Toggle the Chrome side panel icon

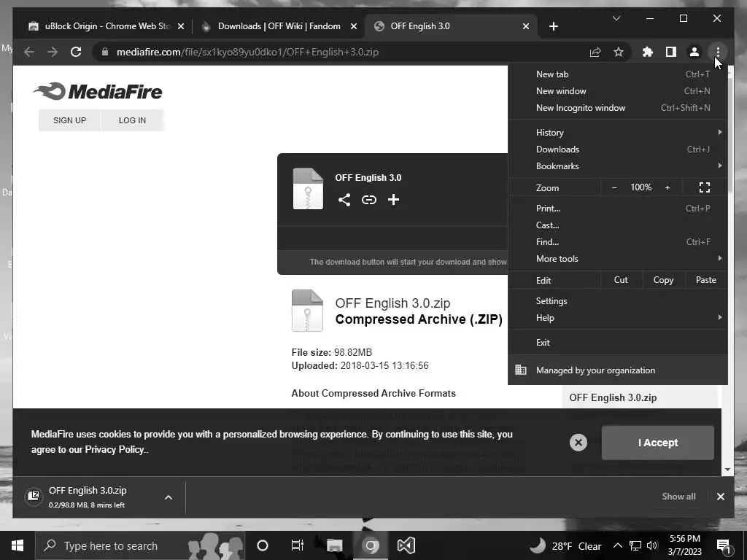pyautogui.click(x=671, y=52)
